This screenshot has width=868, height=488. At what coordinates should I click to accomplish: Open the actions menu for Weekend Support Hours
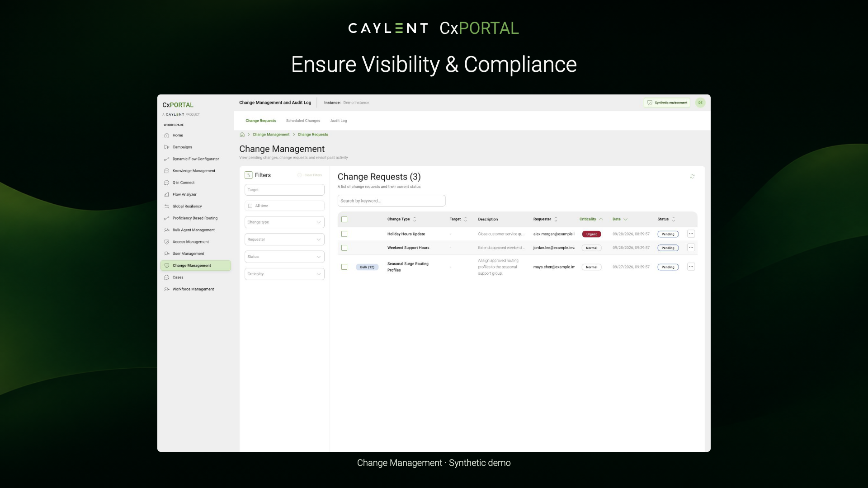(691, 248)
